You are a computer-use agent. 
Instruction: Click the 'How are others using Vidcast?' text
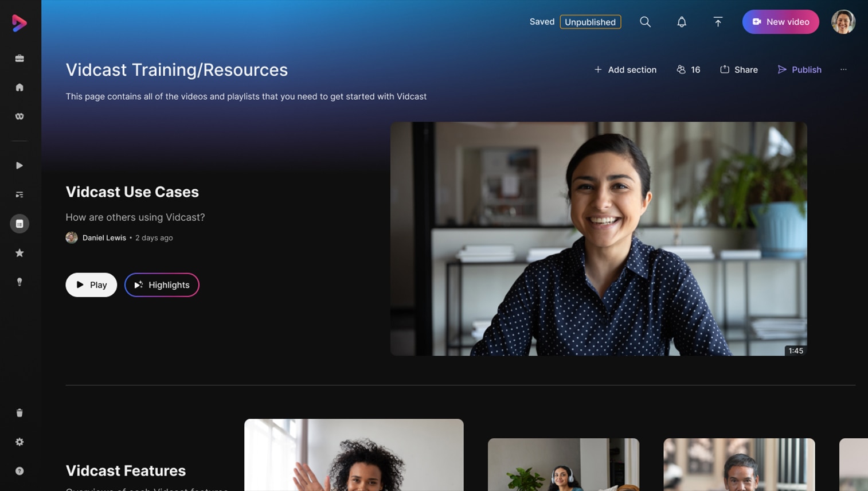coord(135,217)
